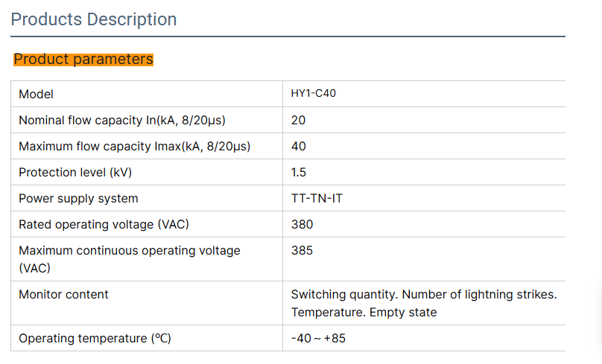Click the Power supply system label
The width and height of the screenshot is (602, 364).
click(x=78, y=198)
